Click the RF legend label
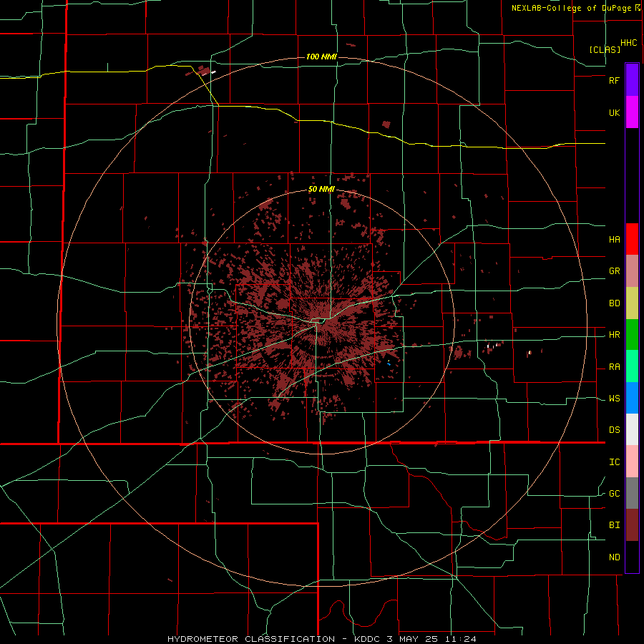This screenshot has height=644, width=644. (x=614, y=80)
